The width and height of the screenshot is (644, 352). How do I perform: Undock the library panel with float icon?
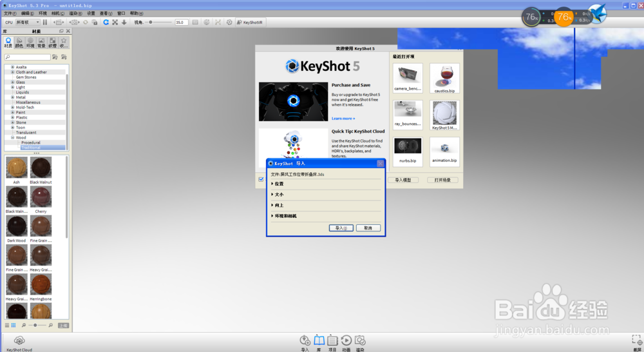[x=62, y=31]
